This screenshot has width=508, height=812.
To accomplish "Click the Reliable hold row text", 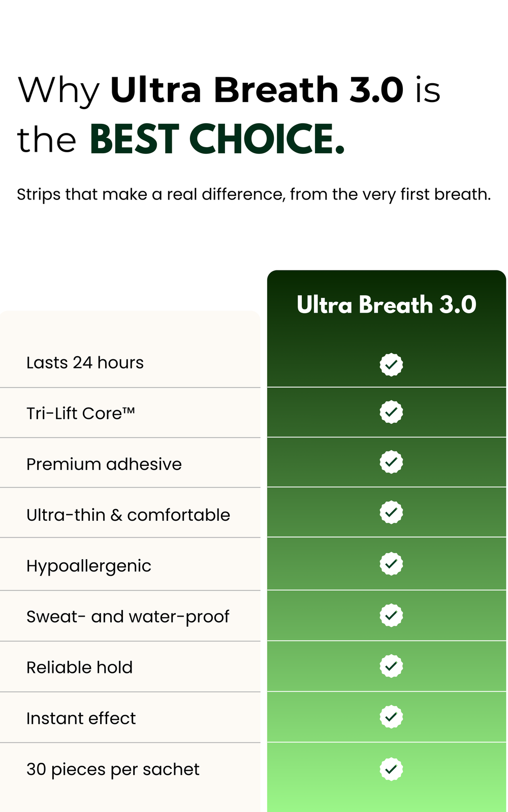I will pos(79,667).
